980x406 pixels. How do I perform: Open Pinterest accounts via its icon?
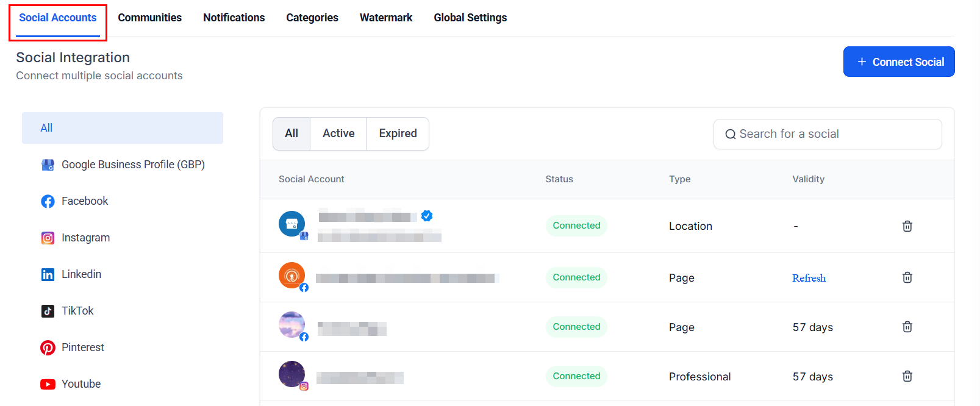tap(48, 347)
